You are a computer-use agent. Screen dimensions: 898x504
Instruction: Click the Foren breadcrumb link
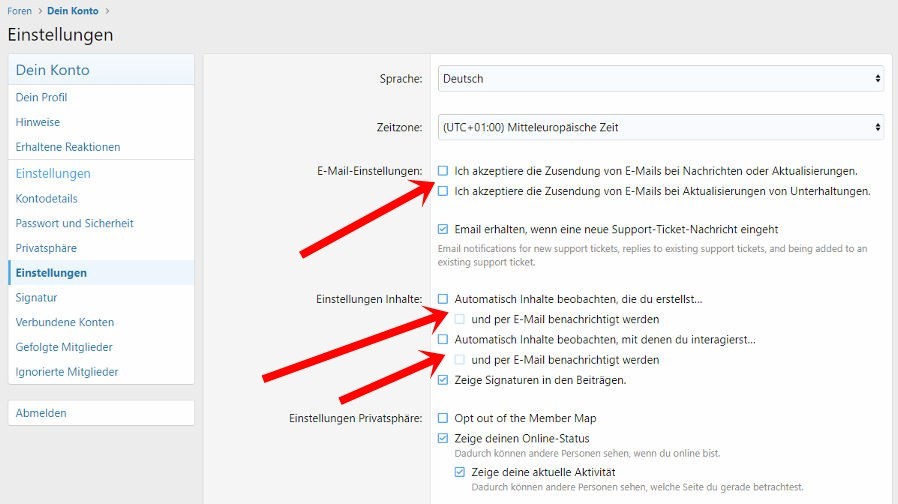(x=19, y=11)
